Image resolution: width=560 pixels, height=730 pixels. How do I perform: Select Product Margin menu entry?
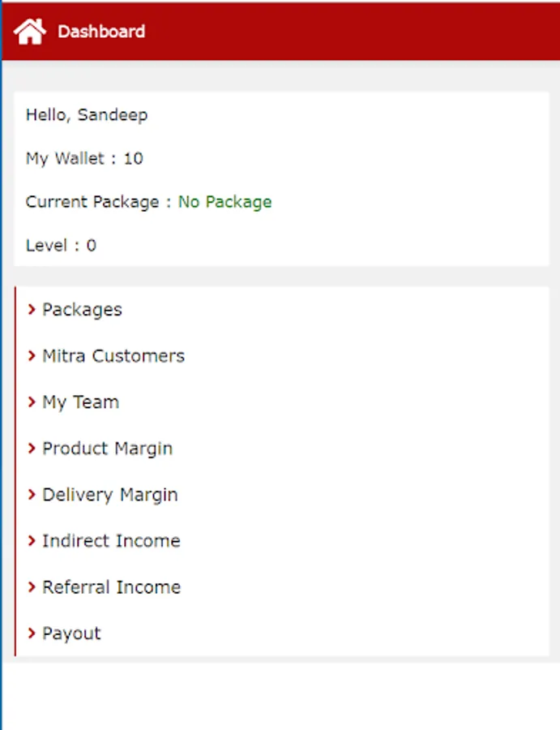coord(108,449)
